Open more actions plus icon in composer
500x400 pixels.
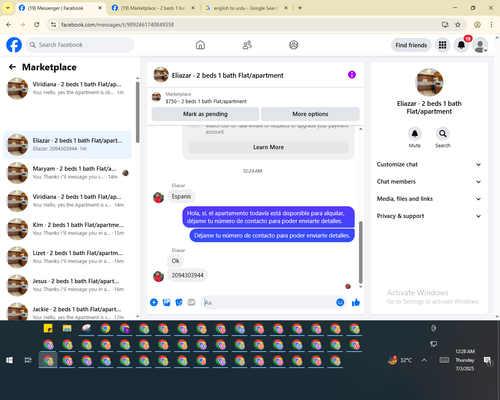pyautogui.click(x=154, y=302)
